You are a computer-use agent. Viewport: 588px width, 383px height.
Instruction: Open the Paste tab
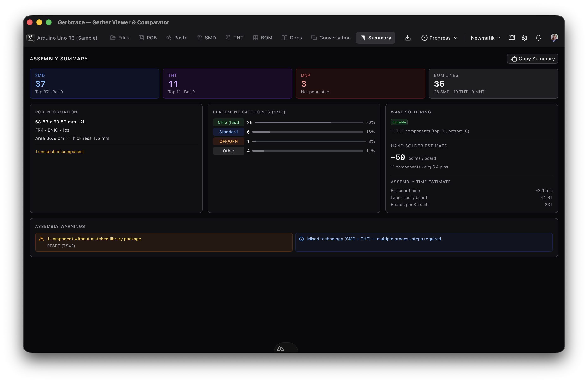pos(177,38)
